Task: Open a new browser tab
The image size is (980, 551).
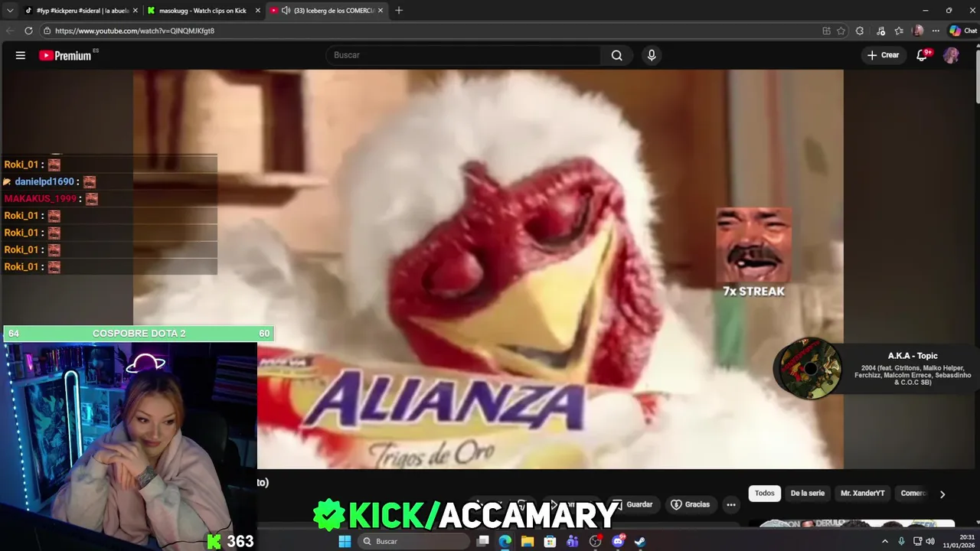Action: point(399,11)
